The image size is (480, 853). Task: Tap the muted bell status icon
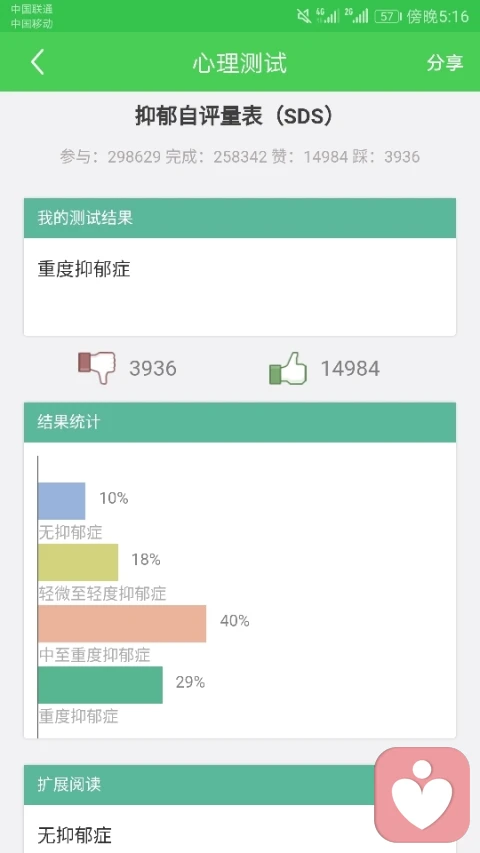click(x=304, y=16)
